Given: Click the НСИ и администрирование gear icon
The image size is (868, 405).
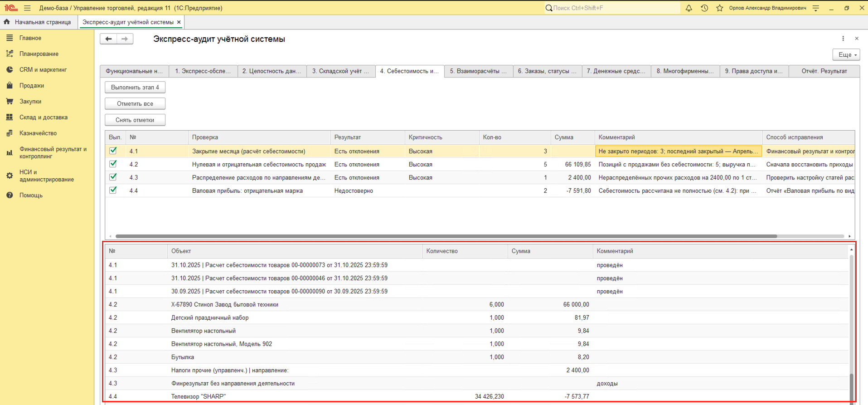Looking at the screenshot, I should pos(10,176).
